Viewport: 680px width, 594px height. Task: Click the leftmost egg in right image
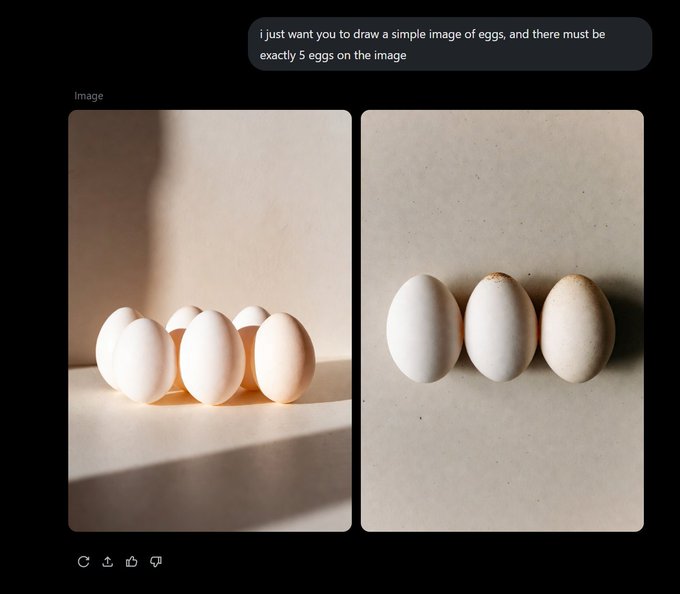[x=424, y=329]
